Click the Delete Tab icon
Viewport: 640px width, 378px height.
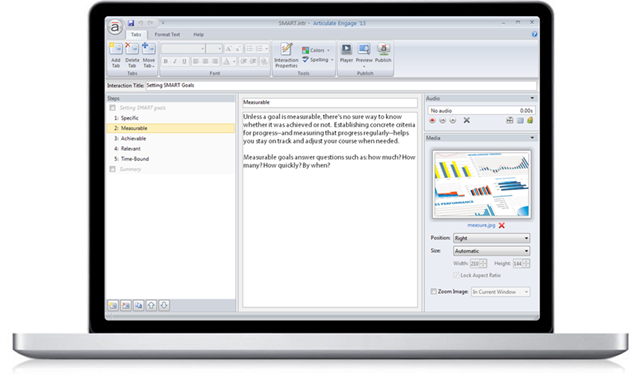point(132,49)
